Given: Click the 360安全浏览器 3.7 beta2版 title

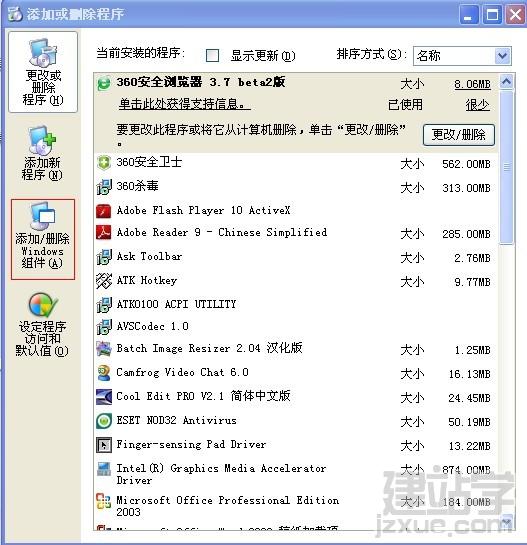Looking at the screenshot, I should click(201, 82).
